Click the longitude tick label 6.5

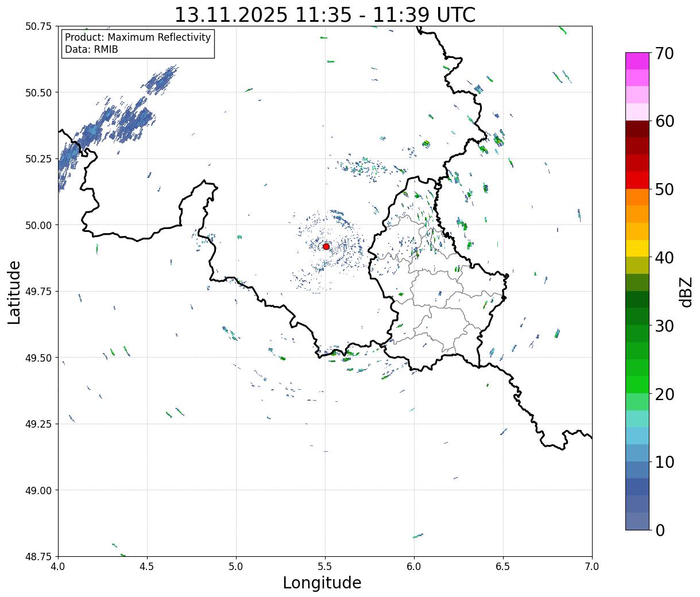pyautogui.click(x=503, y=567)
